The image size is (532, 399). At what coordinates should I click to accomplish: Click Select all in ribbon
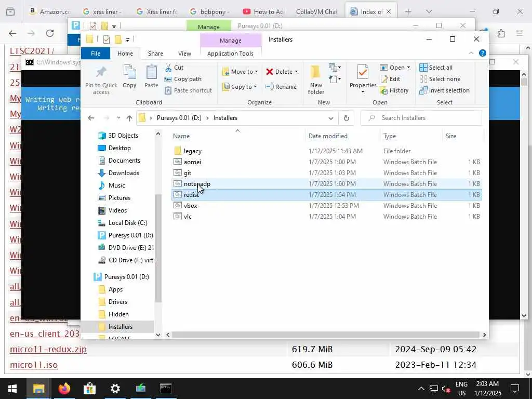436,68
